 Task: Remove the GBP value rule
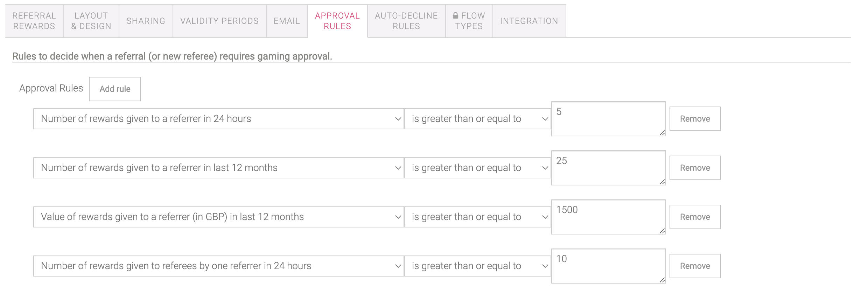(695, 217)
